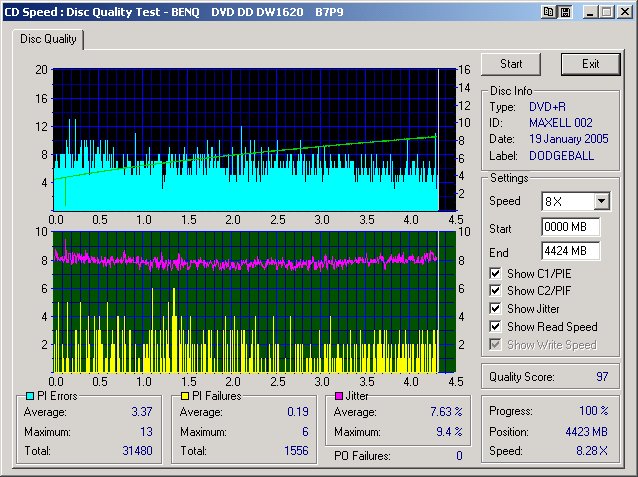This screenshot has height=477, width=638.
Task: Click the Progress value 100 %
Action: [x=594, y=410]
